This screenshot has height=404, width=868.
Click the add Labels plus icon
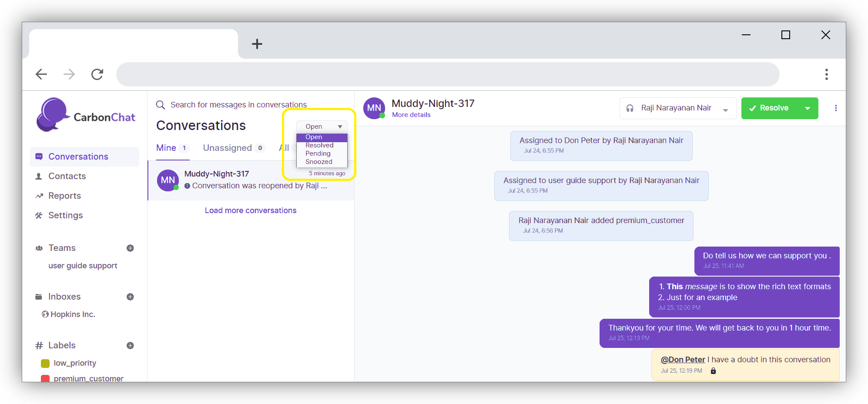130,346
